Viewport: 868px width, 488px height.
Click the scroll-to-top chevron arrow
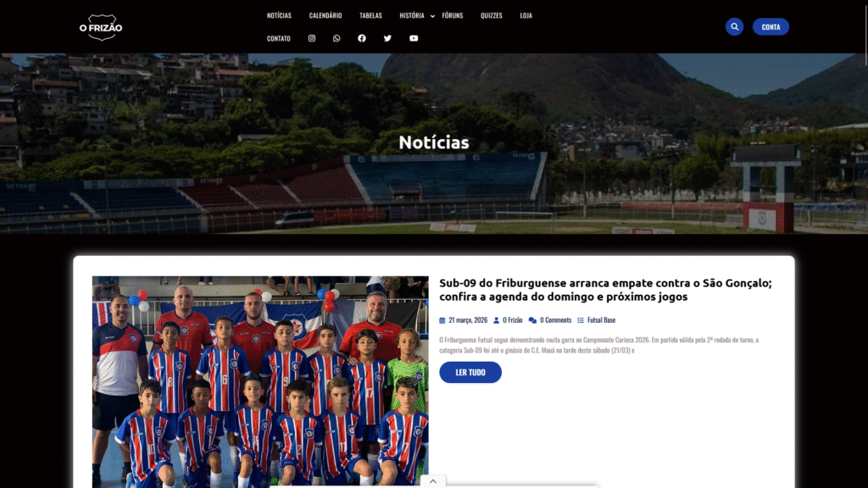pos(433,481)
